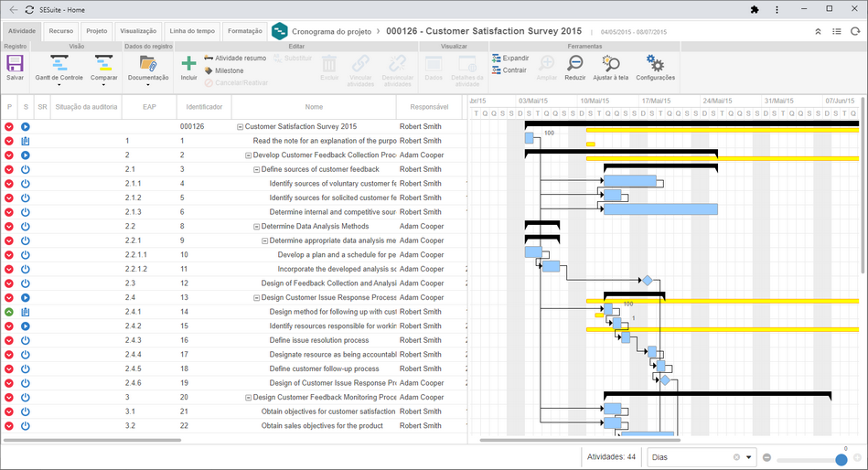
Task: Open the Dias time-scale dropdown
Action: pos(748,457)
